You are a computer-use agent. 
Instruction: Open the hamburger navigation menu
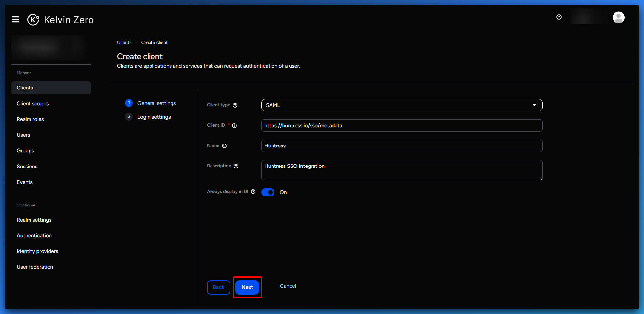[x=15, y=20]
